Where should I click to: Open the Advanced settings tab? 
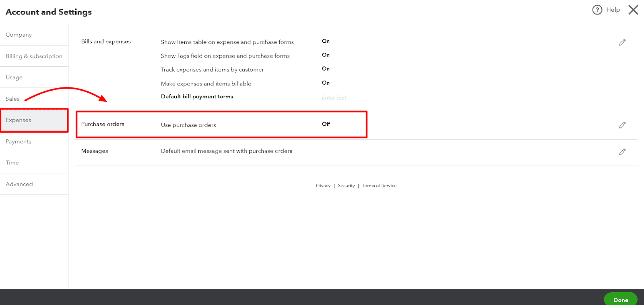[x=34, y=184]
